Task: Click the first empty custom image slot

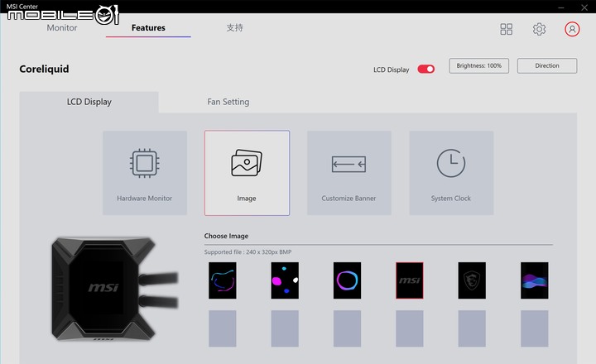Action: pos(223,328)
